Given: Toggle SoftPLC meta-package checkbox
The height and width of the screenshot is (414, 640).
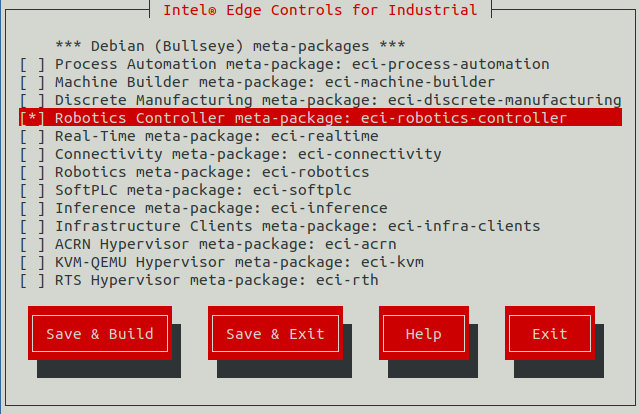Looking at the screenshot, I should point(33,190).
